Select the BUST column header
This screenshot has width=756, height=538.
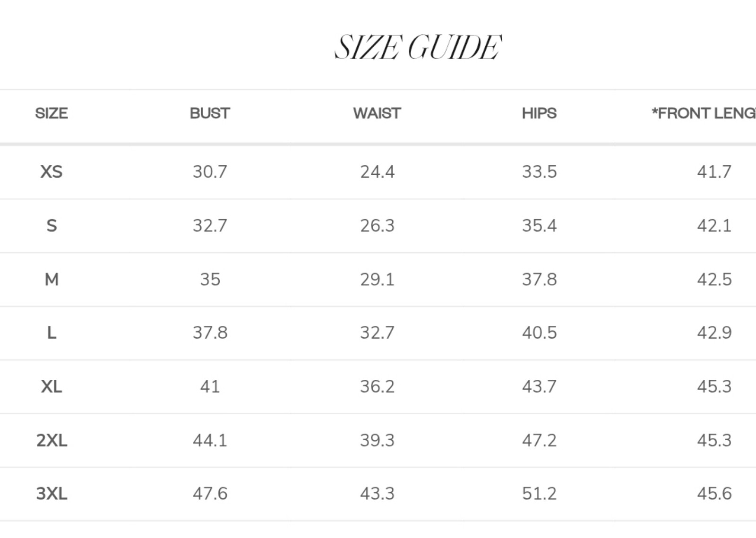click(210, 113)
